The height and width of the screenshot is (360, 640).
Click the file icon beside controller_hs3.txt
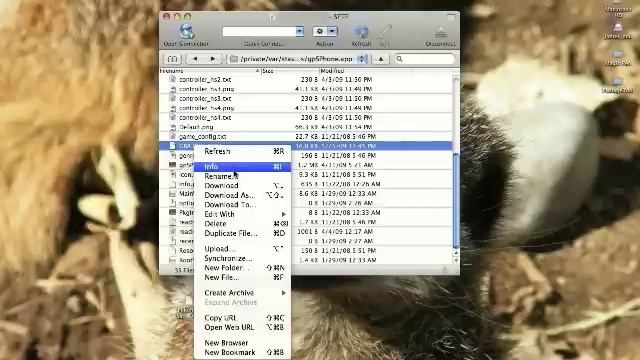pyautogui.click(x=172, y=98)
